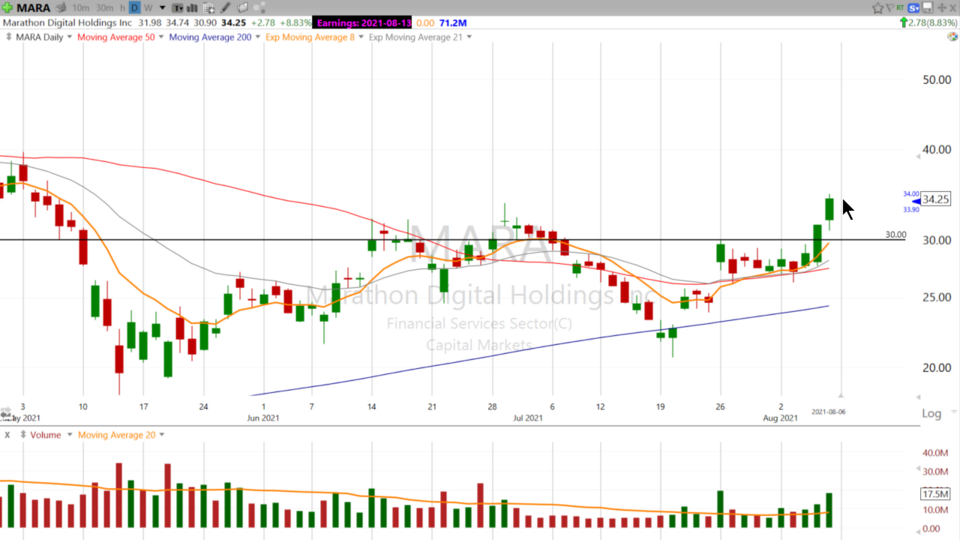Click the Earnings: 2021-08-13 label

(x=362, y=23)
